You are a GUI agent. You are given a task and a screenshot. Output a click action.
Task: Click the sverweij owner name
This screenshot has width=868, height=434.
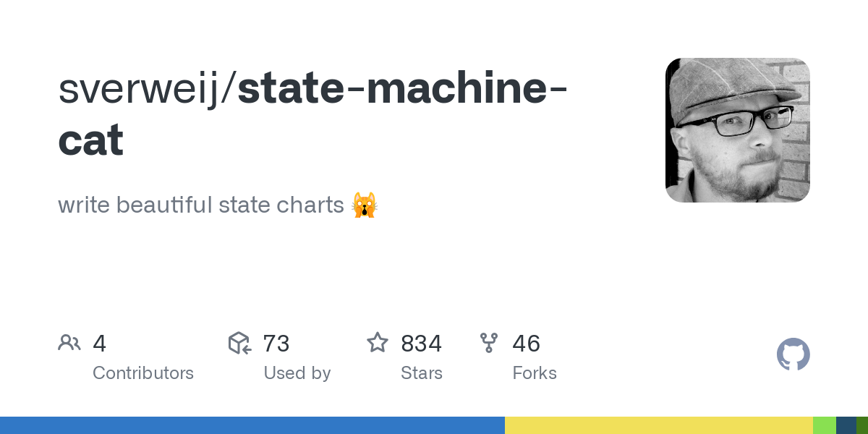click(145, 88)
